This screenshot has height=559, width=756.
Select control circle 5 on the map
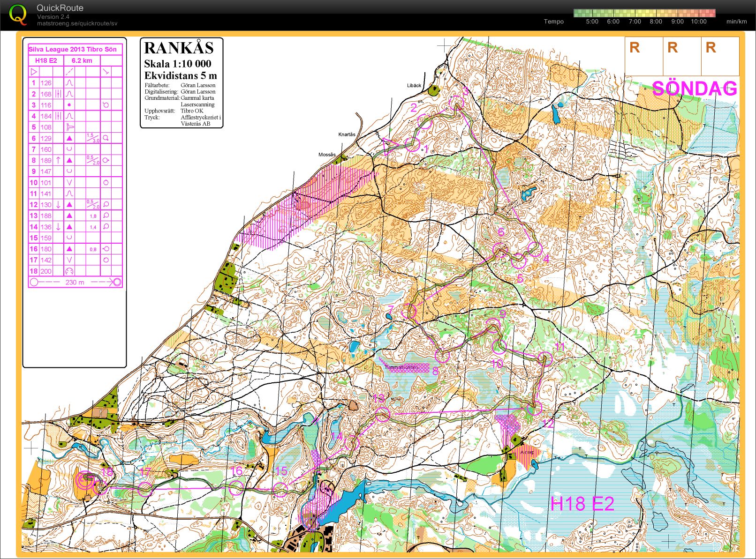519,261
